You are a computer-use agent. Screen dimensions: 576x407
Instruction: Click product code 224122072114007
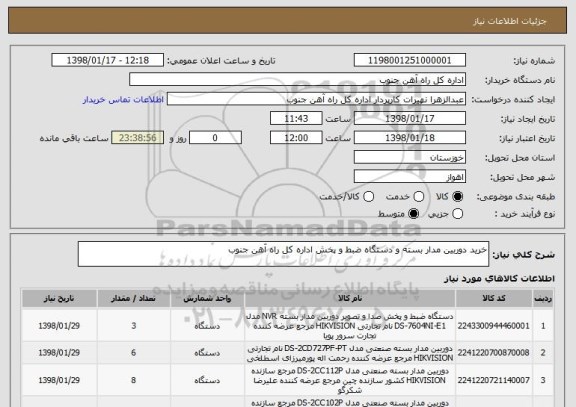coord(493,380)
